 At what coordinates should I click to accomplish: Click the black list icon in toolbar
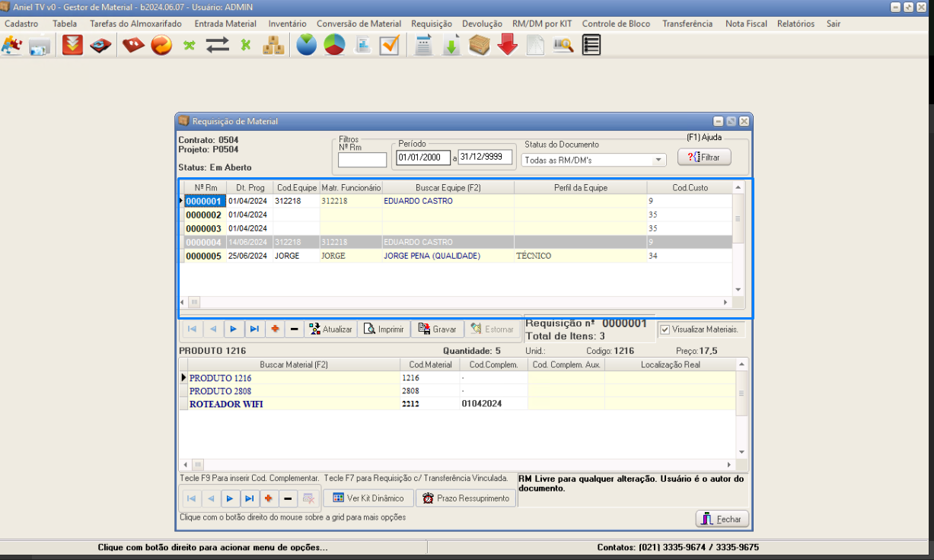click(591, 46)
